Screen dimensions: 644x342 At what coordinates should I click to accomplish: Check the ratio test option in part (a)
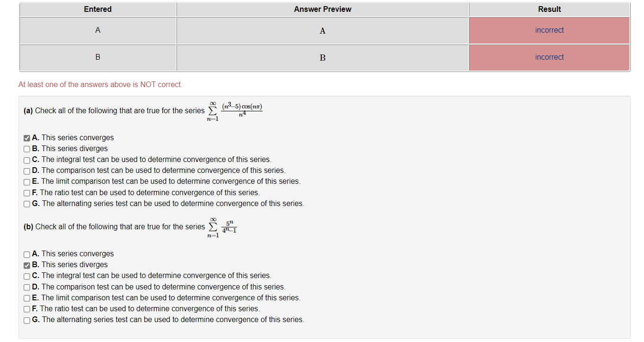[26, 193]
